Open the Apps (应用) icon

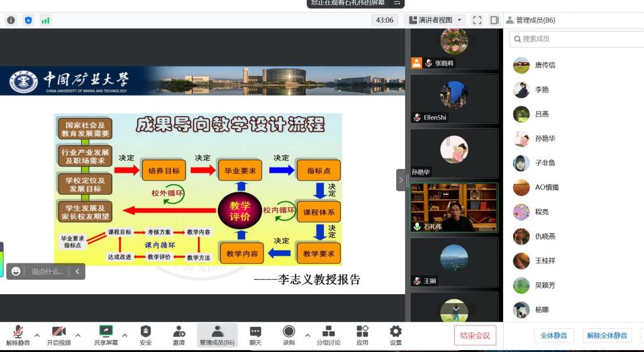click(362, 335)
